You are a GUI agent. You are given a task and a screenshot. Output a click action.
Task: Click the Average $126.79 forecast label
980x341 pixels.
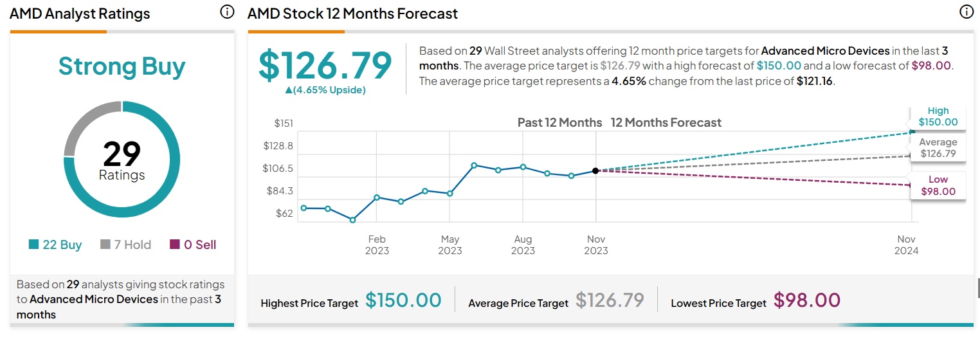click(938, 148)
